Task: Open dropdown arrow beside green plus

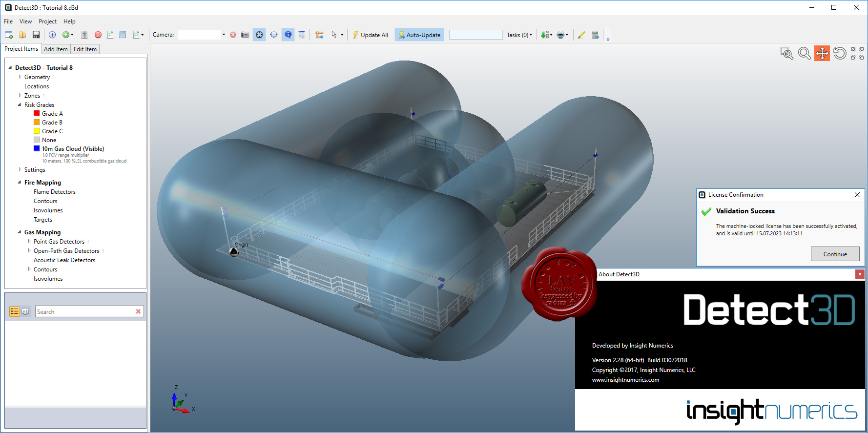Action: click(x=72, y=35)
